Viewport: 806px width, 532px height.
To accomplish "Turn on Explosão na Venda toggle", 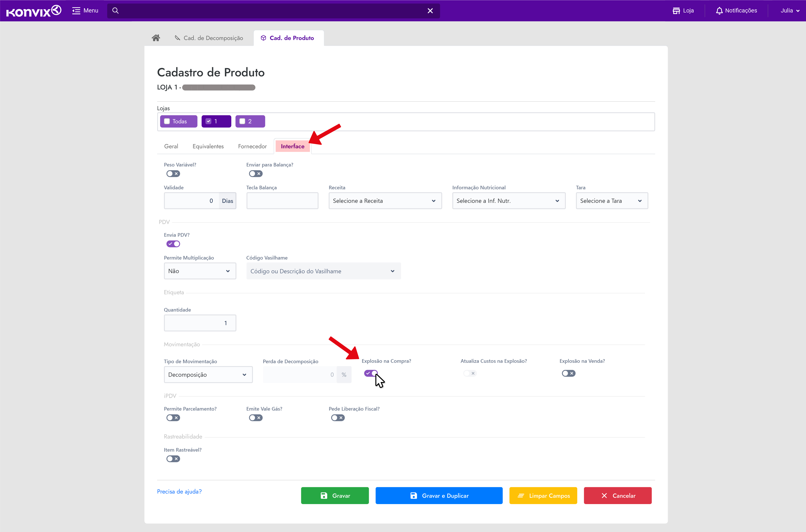I will point(568,373).
